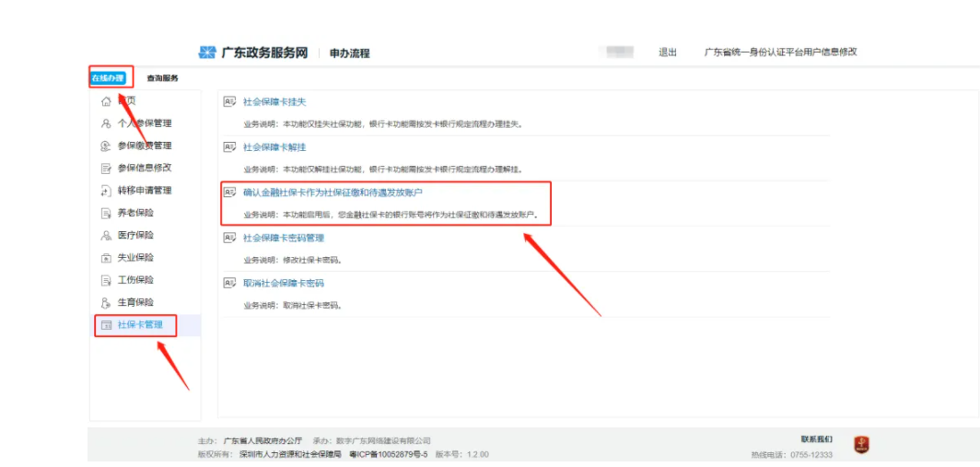
Task: Click 退出 to log out
Action: (668, 53)
